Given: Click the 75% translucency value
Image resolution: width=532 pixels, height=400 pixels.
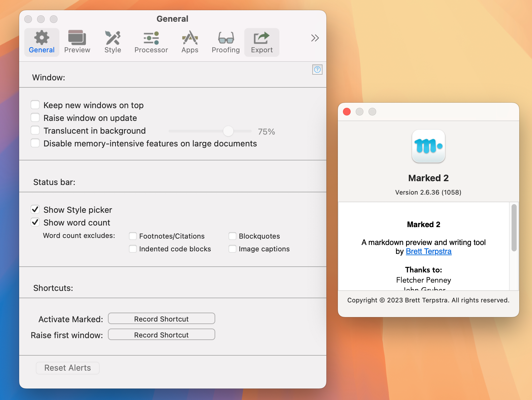Looking at the screenshot, I should (x=266, y=131).
